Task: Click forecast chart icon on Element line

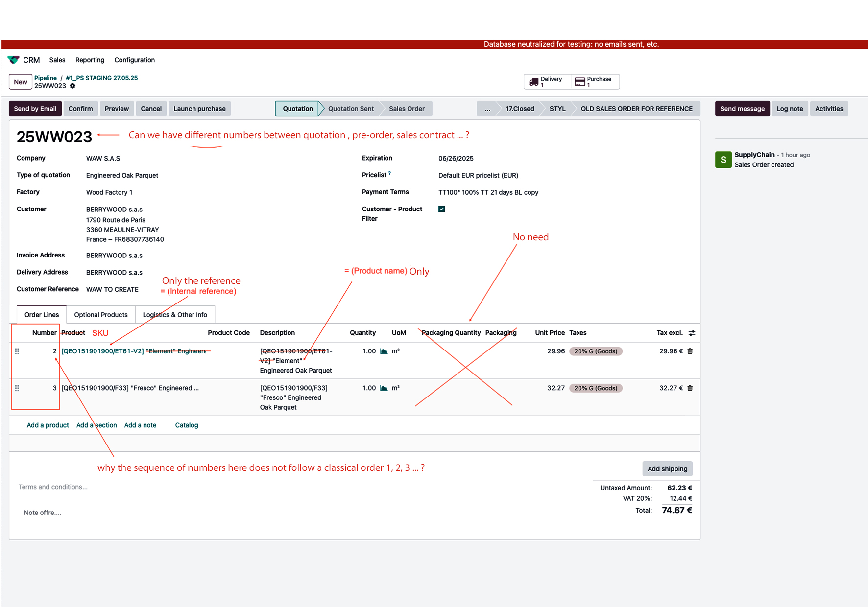Action: (x=384, y=351)
